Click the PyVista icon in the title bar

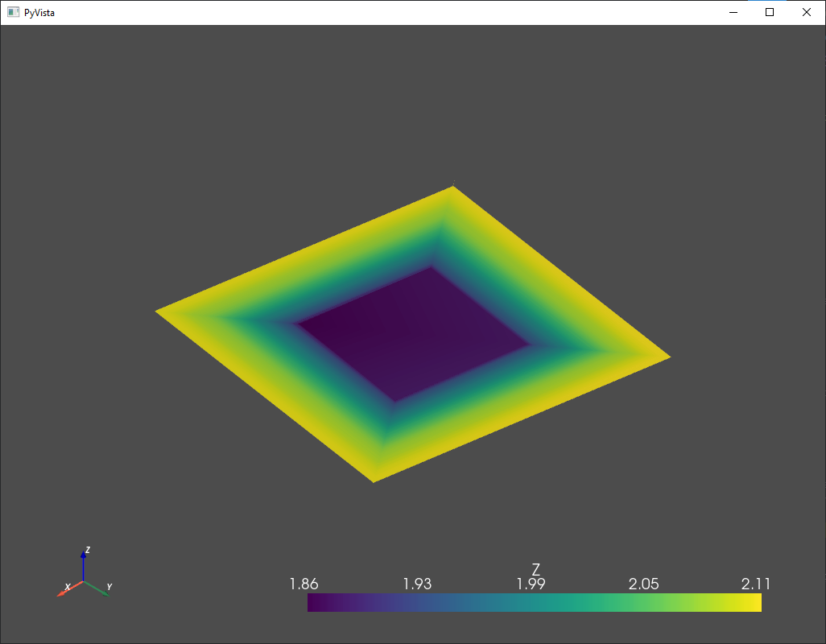12,12
